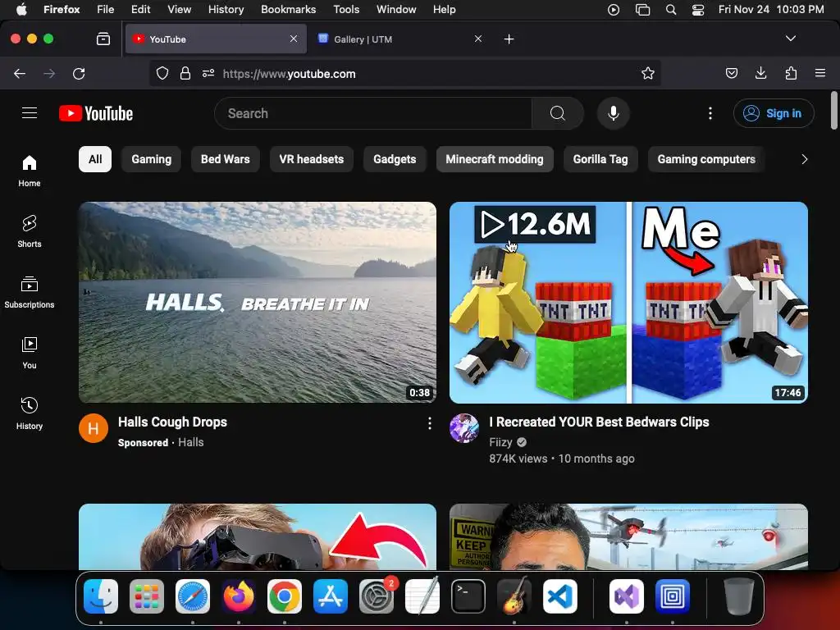Image resolution: width=840 pixels, height=630 pixels.
Task: Select the Bed Wars filter chip
Action: pos(225,159)
